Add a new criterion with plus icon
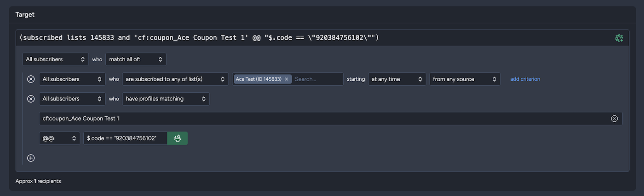The height and width of the screenshot is (196, 644). (31, 158)
